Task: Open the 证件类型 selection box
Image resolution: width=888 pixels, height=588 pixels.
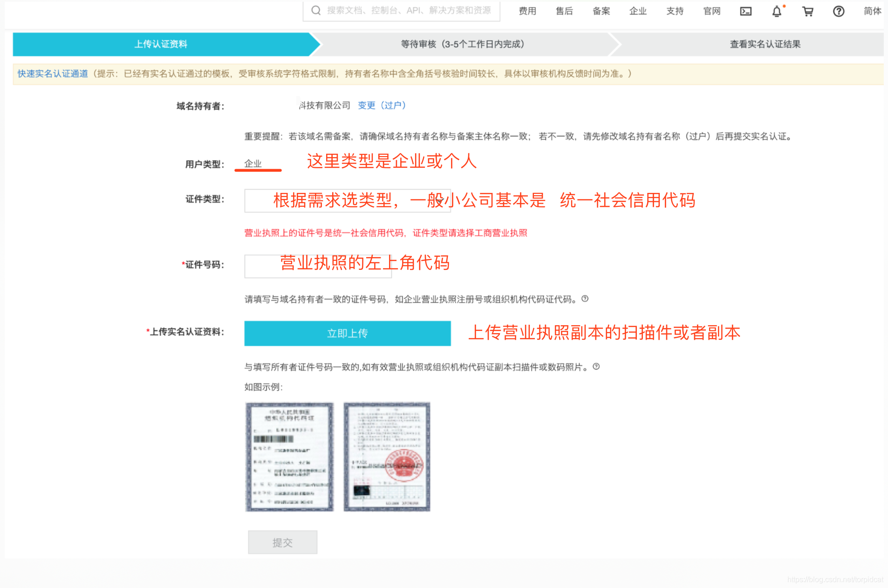Action: coord(347,200)
